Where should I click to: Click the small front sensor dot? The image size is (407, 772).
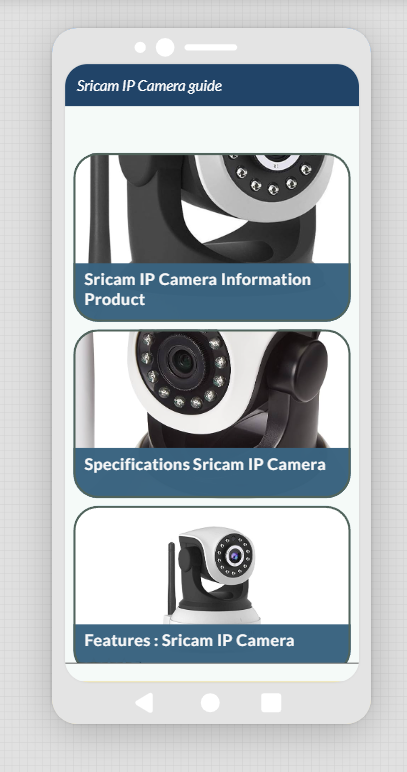point(140,47)
